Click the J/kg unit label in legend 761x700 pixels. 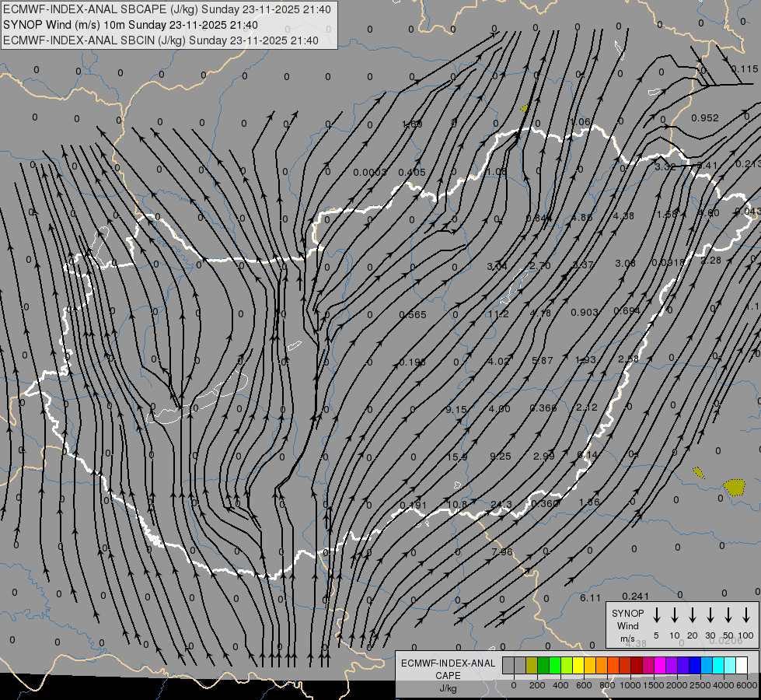(448, 688)
